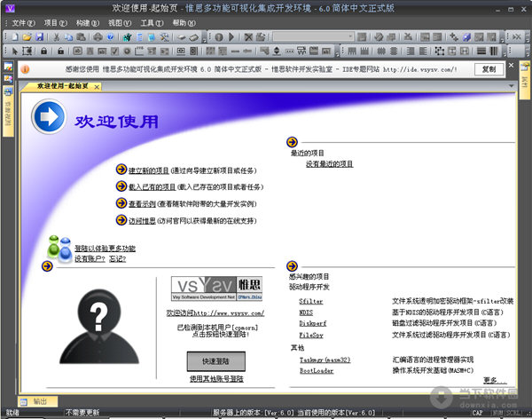Open the tab list dropdown arrow

coord(512,86)
